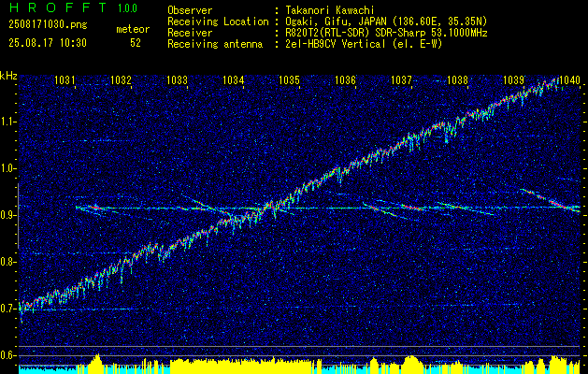Click the 1032 time axis marker
The height and width of the screenshot is (374, 588).
point(122,79)
